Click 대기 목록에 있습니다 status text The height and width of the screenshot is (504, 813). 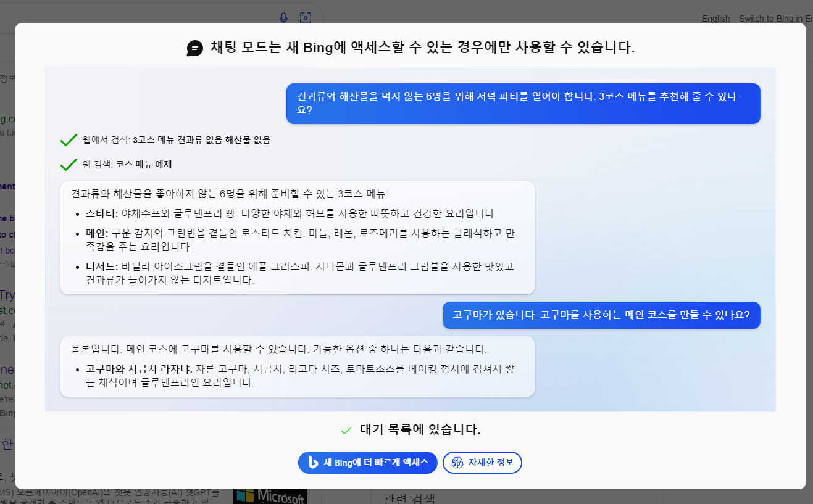click(420, 430)
